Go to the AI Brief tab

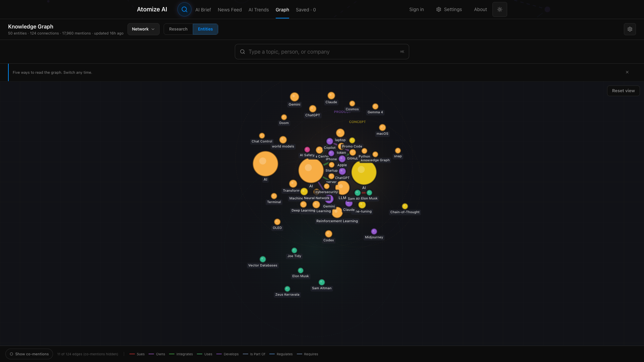(x=203, y=10)
